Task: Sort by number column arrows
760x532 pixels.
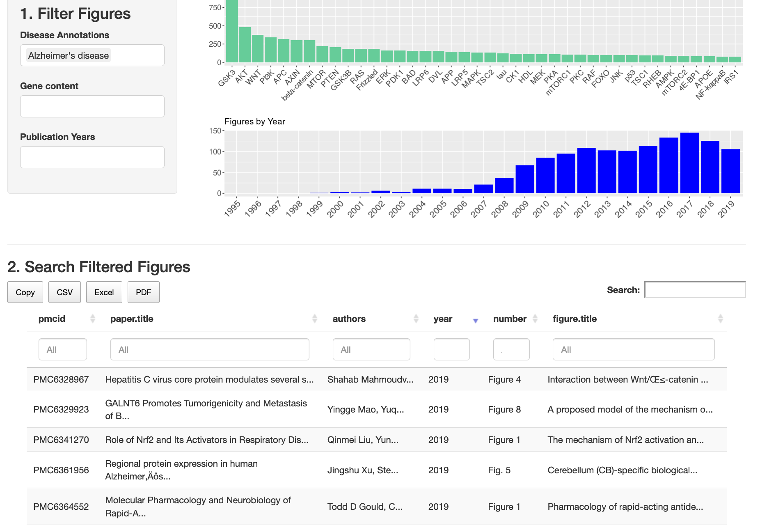Action: coord(535,319)
